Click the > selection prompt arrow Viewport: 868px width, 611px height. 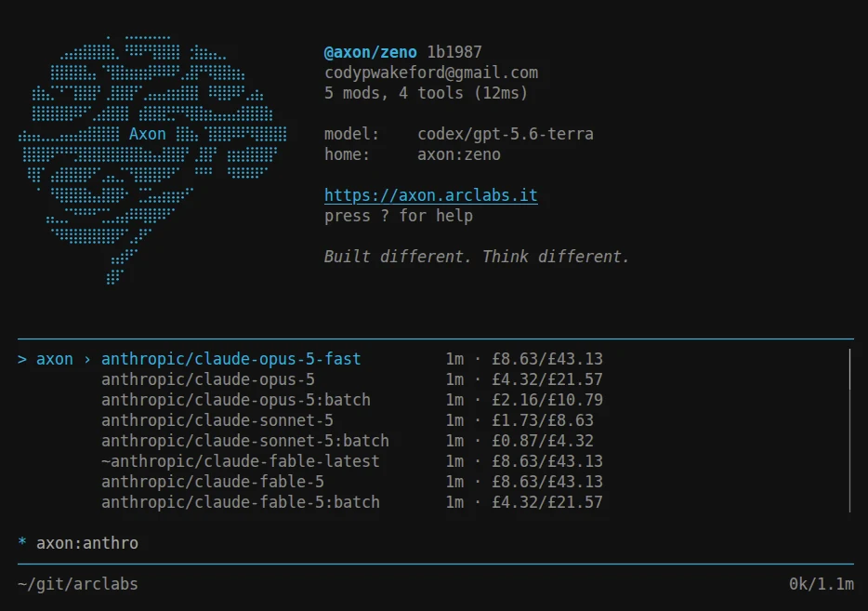click(22, 359)
